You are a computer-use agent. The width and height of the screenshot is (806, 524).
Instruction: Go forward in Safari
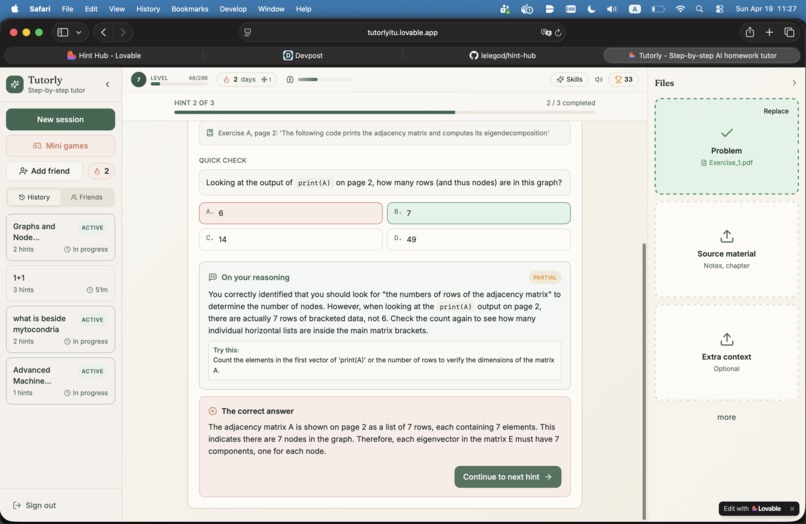pyautogui.click(x=122, y=32)
